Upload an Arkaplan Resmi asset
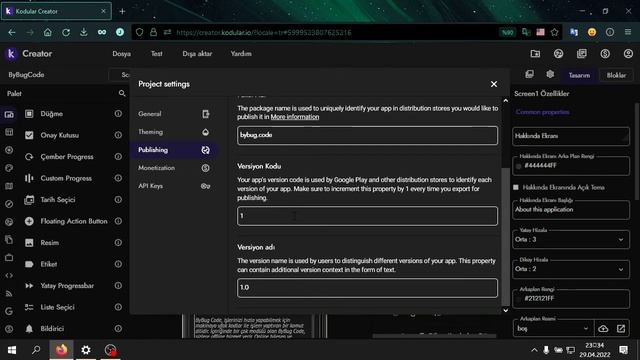This screenshot has width=640, height=360. pos(603,329)
